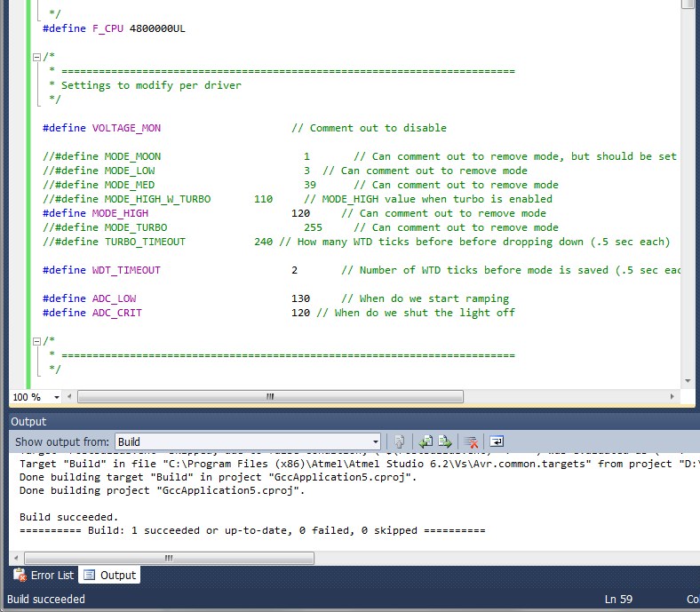This screenshot has height=612, width=700.
Task: Click the editor vertical scrollbar thumb
Action: (x=688, y=4)
